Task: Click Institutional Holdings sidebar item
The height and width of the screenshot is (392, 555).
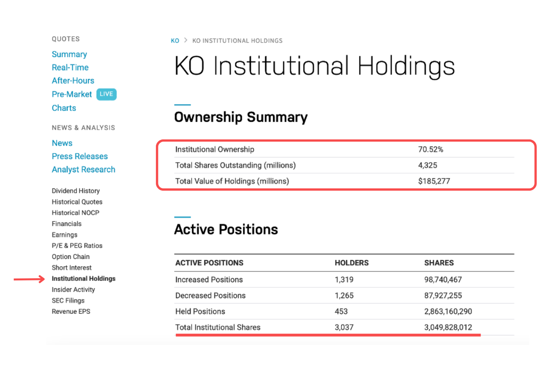Action: [84, 279]
